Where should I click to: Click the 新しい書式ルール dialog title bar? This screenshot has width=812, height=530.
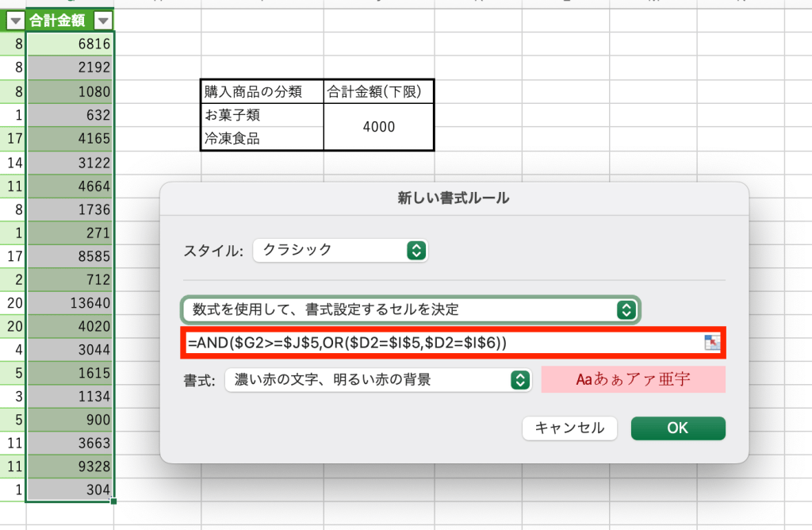pyautogui.click(x=454, y=198)
